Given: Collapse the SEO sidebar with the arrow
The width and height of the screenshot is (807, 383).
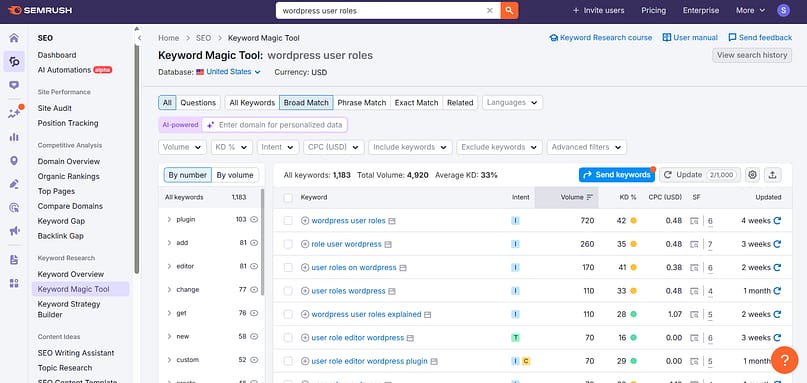Looking at the screenshot, I should 139,38.
